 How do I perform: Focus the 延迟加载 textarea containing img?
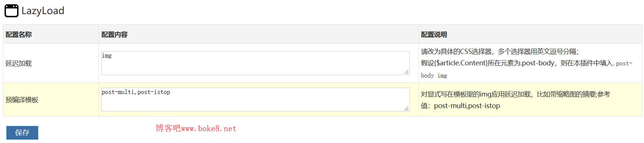(255, 63)
